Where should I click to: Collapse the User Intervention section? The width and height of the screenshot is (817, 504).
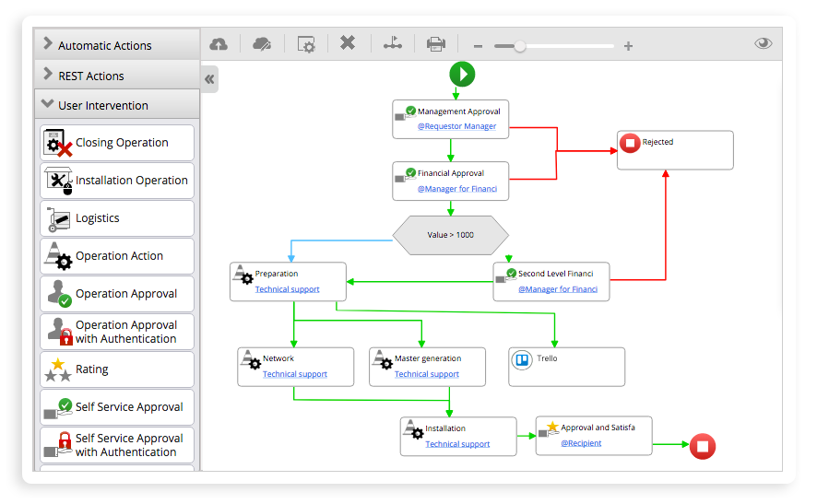tap(117, 105)
